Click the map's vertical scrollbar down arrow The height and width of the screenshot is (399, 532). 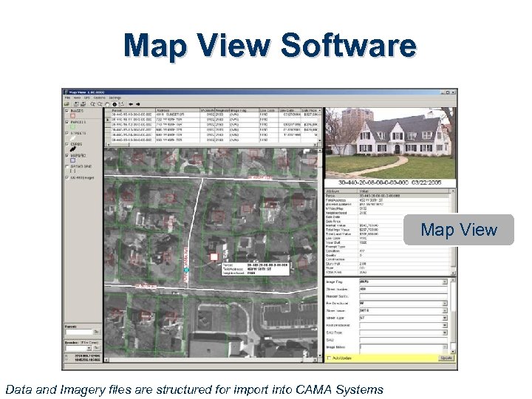(x=320, y=355)
